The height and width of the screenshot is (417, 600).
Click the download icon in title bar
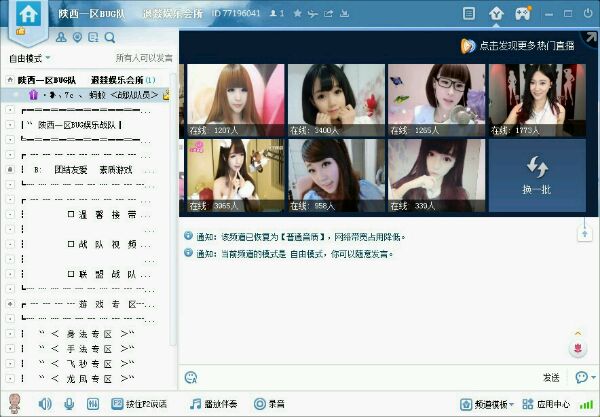[344, 13]
